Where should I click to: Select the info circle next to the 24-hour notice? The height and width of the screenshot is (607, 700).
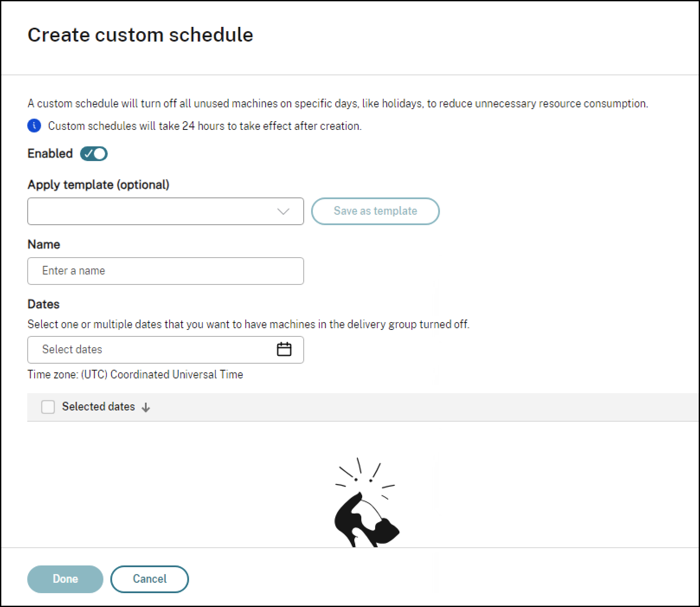point(34,126)
